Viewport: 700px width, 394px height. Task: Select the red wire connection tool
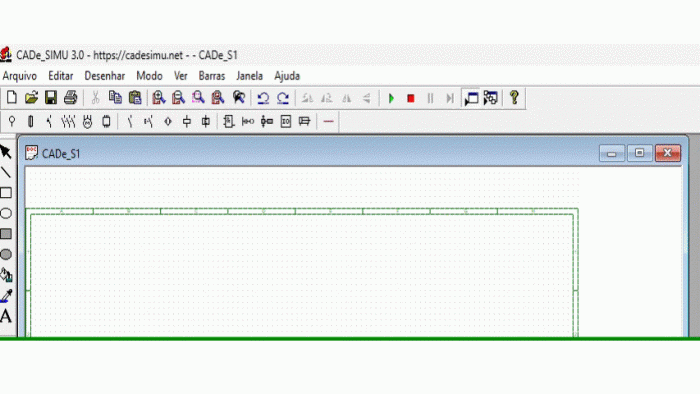point(328,121)
